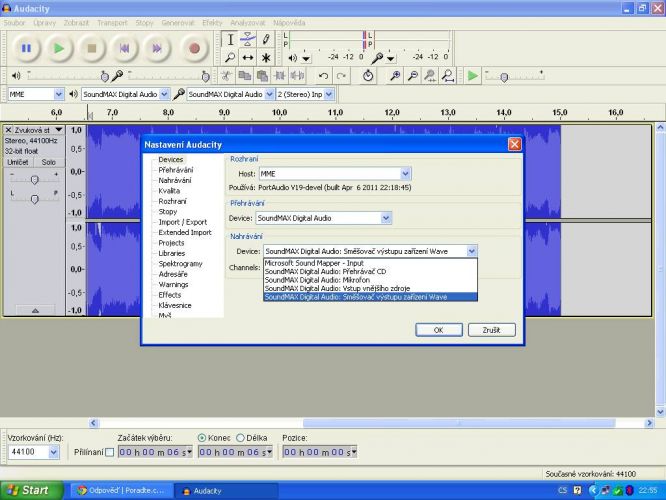Open the input meter microphone dropdown
This screenshot has width=666, height=500.
391,58
